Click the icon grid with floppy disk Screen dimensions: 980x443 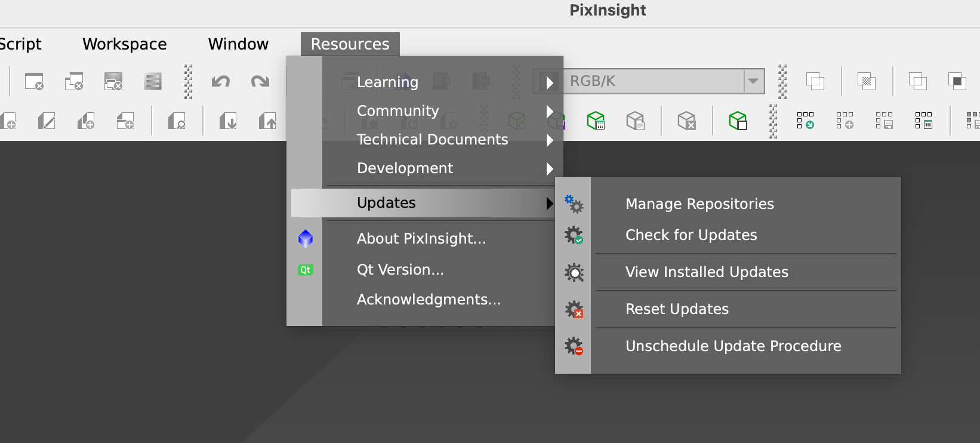(x=884, y=121)
